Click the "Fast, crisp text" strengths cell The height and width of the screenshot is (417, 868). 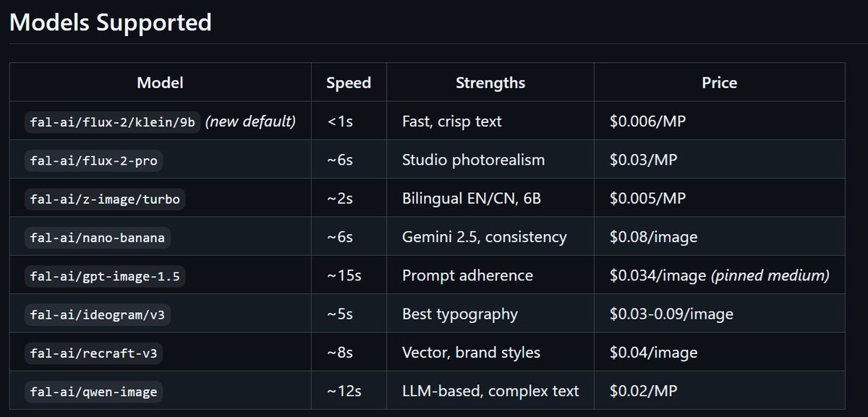[x=451, y=121]
